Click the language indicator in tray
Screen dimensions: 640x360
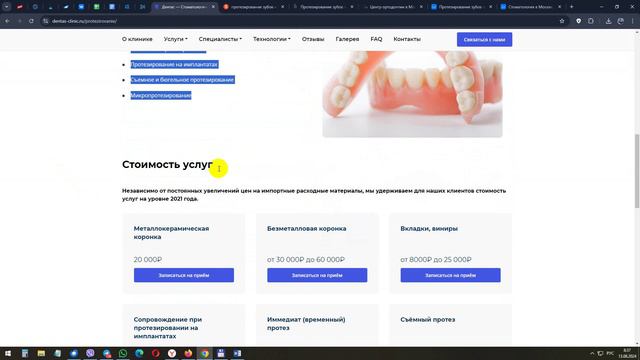click(610, 353)
